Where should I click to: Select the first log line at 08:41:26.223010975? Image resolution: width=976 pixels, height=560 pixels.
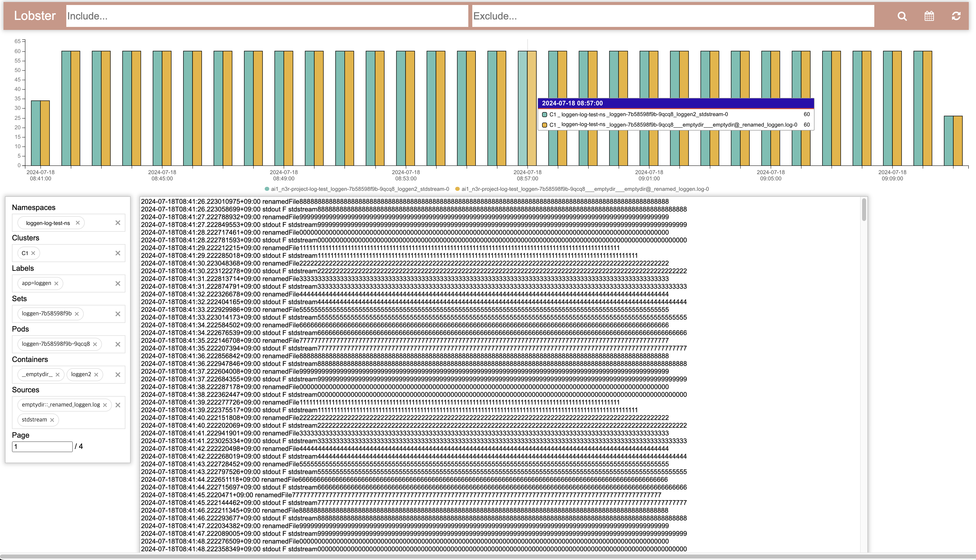tap(405, 202)
